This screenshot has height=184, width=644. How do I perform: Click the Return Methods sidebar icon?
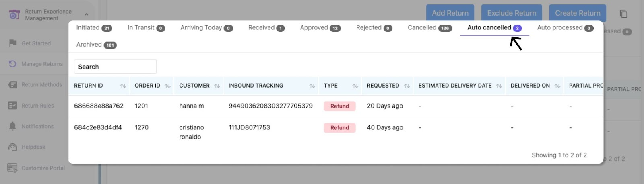pyautogui.click(x=12, y=85)
